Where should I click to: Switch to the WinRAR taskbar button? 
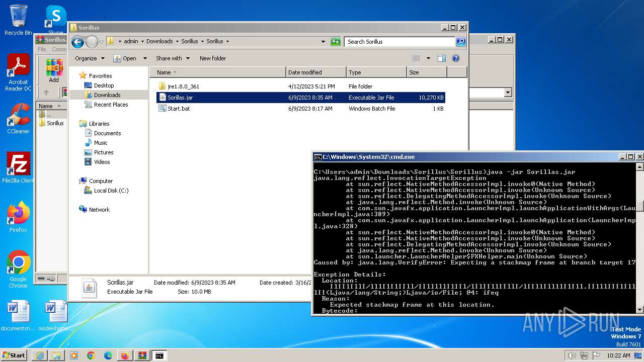pyautogui.click(x=141, y=355)
